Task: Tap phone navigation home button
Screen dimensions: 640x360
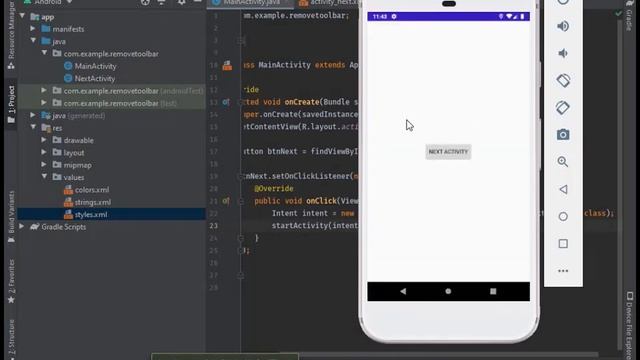Action: [x=448, y=291]
